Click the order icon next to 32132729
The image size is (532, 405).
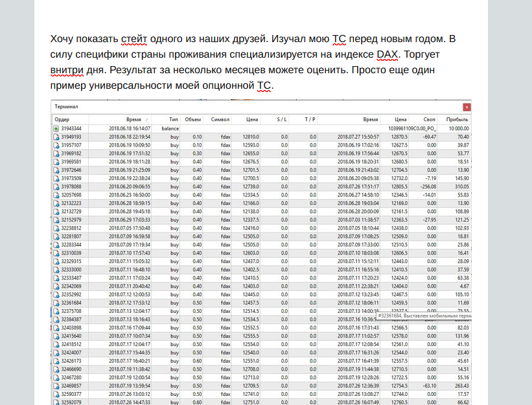point(56,212)
